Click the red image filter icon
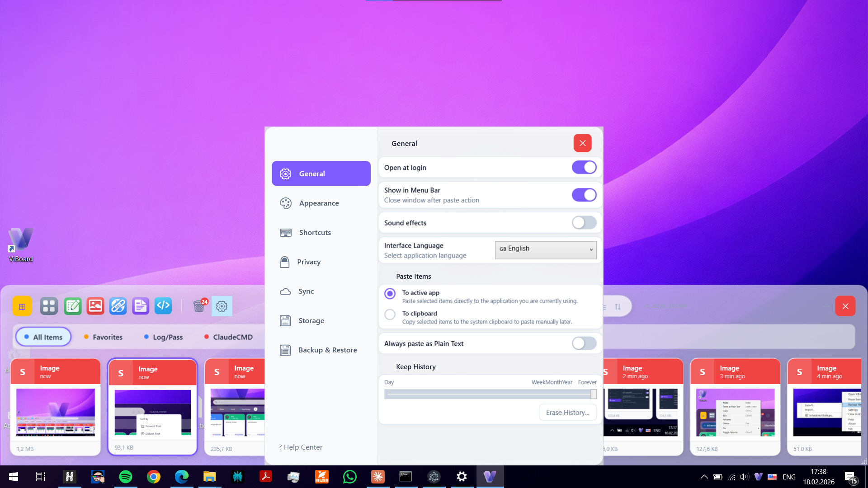The image size is (868, 488). pyautogui.click(x=95, y=306)
